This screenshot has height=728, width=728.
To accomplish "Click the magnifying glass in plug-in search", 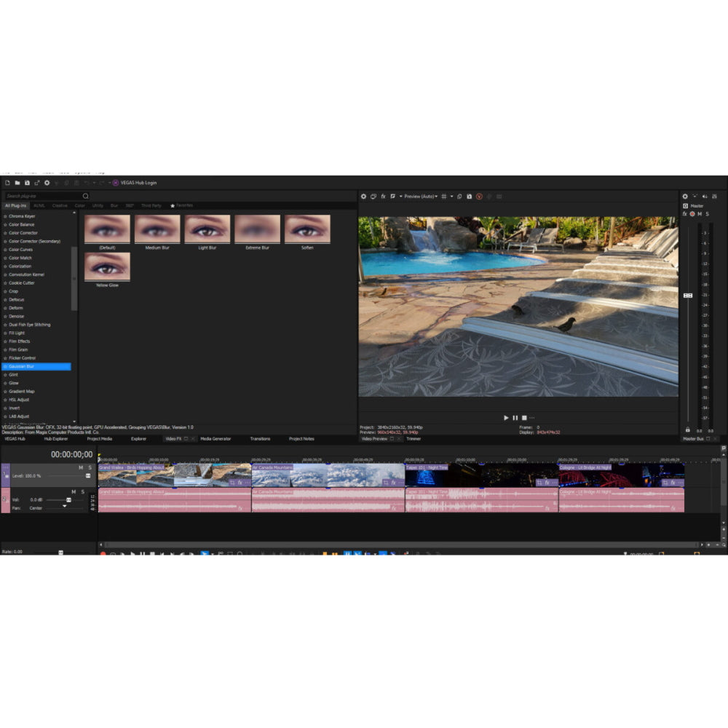I will (x=85, y=196).
